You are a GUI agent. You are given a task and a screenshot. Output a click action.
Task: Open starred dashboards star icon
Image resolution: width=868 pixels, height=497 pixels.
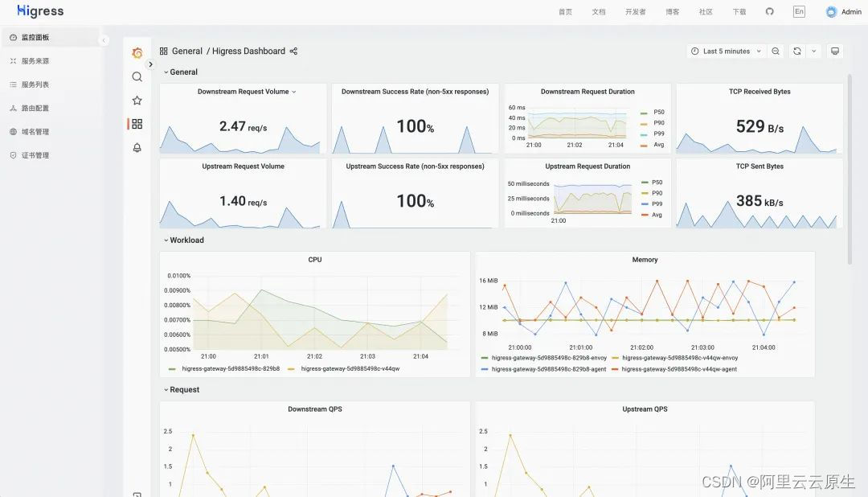tap(137, 101)
